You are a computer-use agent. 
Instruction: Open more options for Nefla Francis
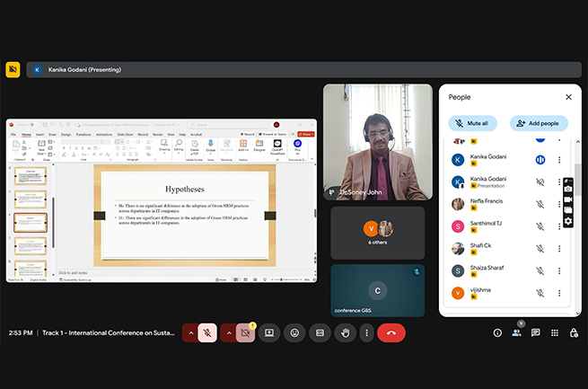560,204
